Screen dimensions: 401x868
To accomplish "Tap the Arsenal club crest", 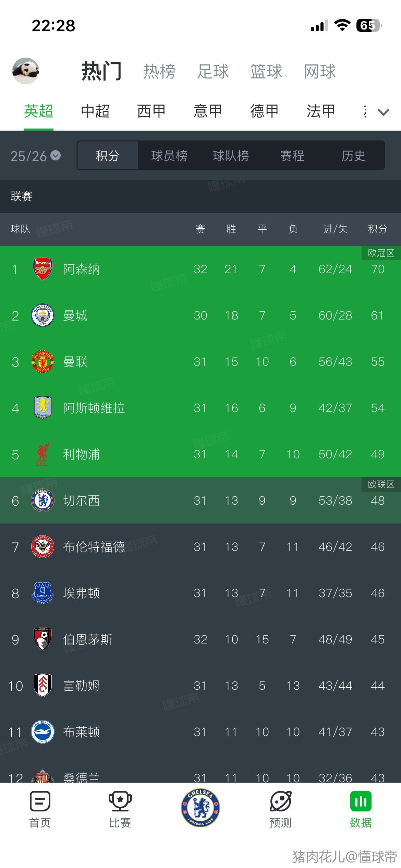I will pos(42,269).
